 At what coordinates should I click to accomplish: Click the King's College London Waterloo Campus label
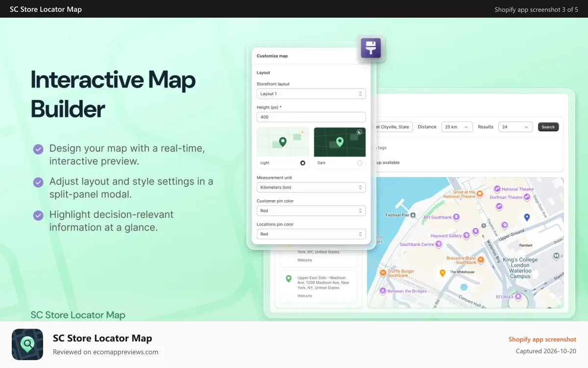click(520, 268)
